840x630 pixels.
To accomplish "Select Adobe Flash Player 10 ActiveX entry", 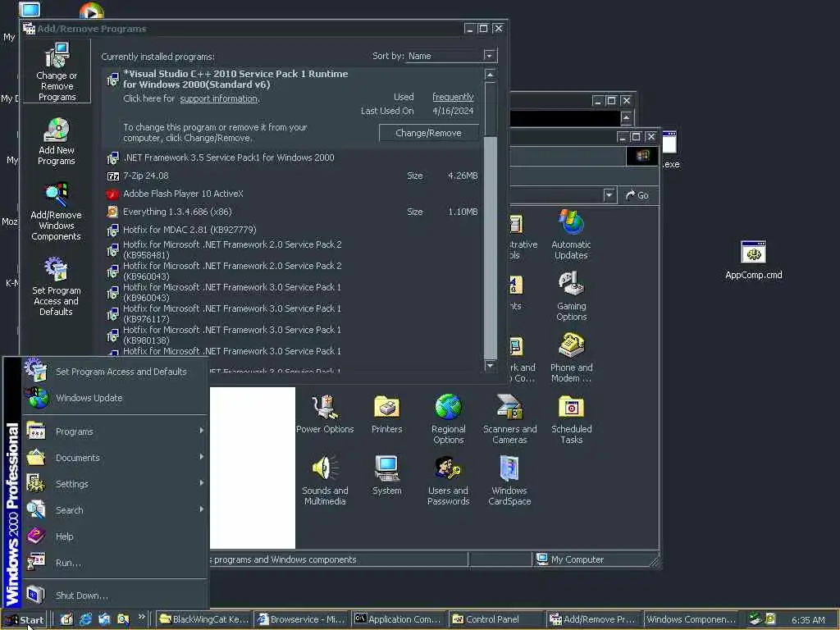I will point(292,194).
